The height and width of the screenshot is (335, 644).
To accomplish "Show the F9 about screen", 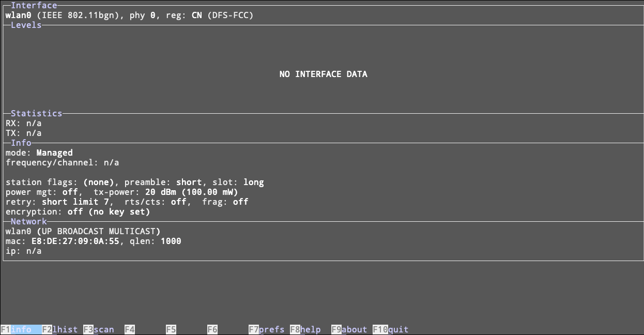I will tap(349, 329).
